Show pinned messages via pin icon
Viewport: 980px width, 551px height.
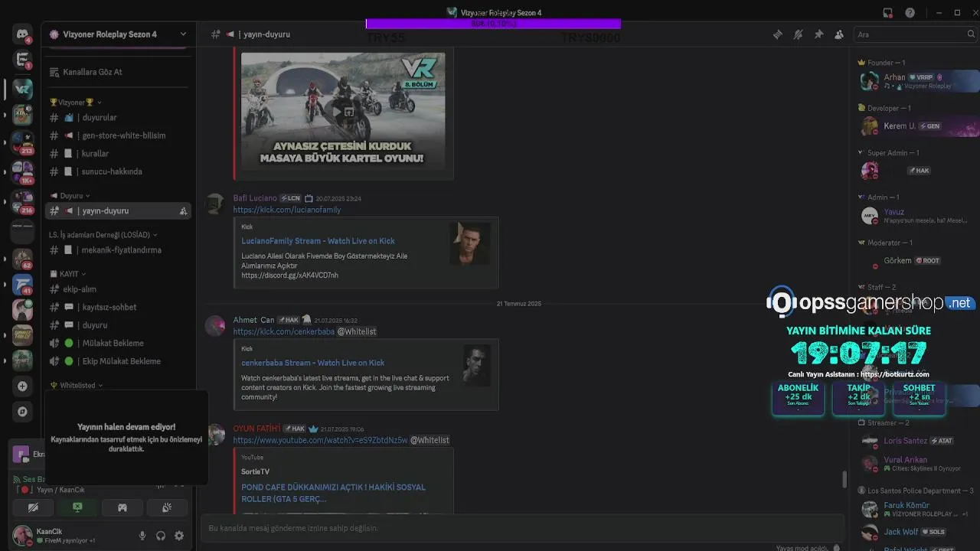(x=818, y=34)
